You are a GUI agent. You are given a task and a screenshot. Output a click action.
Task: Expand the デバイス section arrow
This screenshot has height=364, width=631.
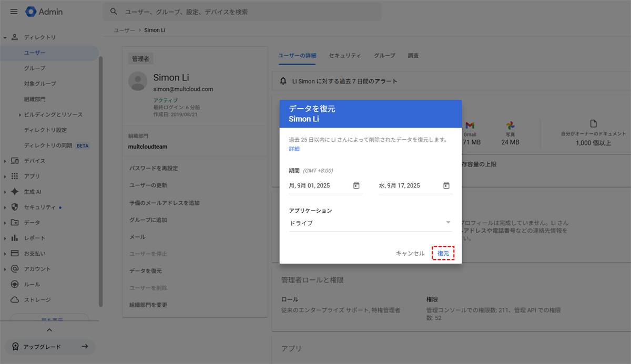[x=5, y=161]
